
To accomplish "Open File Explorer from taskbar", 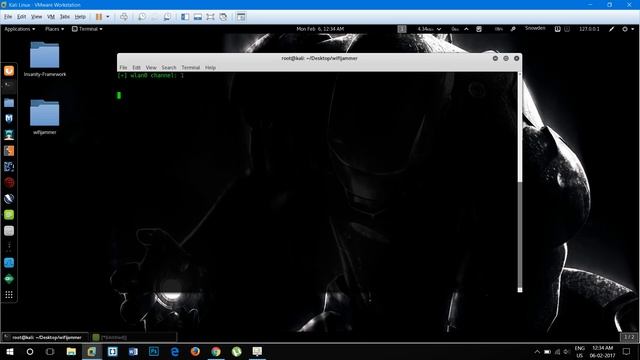I will coord(71,351).
